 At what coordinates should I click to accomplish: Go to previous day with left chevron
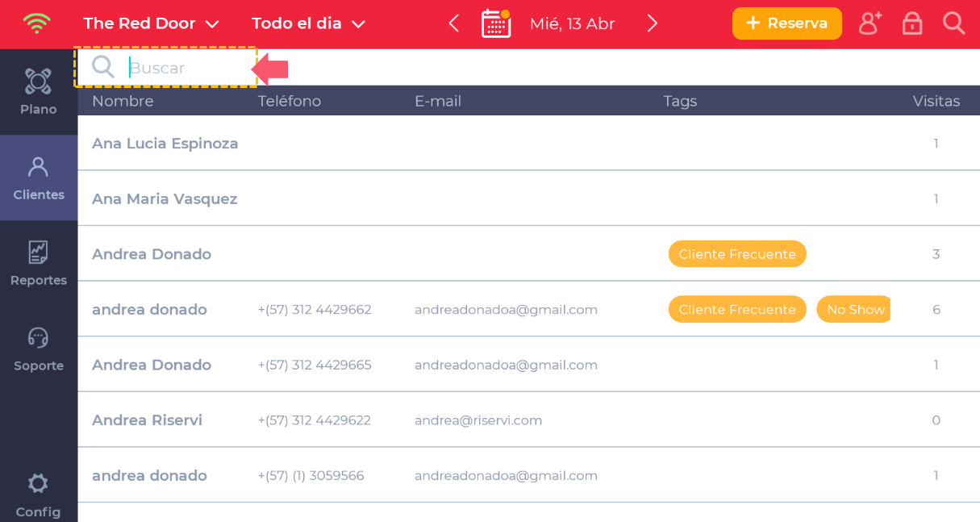click(454, 23)
